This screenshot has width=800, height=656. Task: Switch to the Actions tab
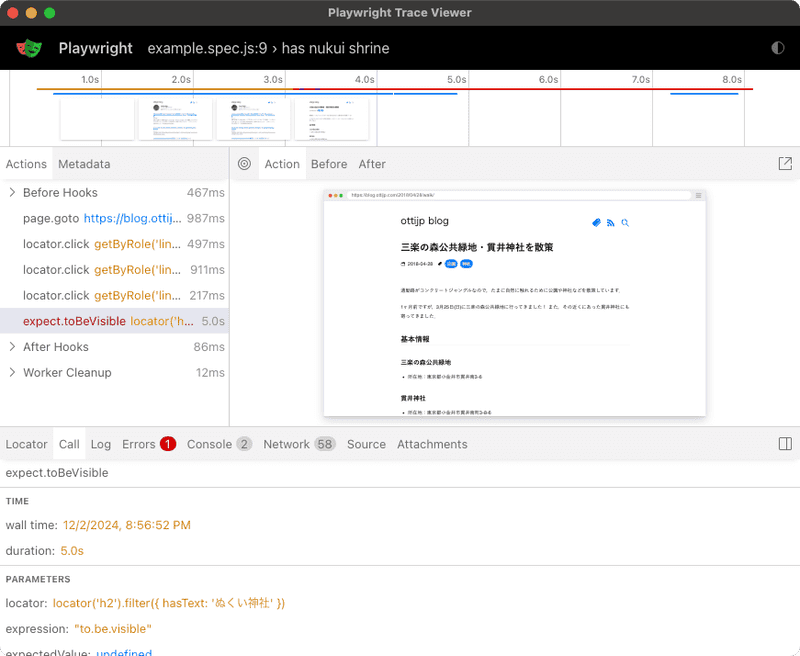click(26, 164)
